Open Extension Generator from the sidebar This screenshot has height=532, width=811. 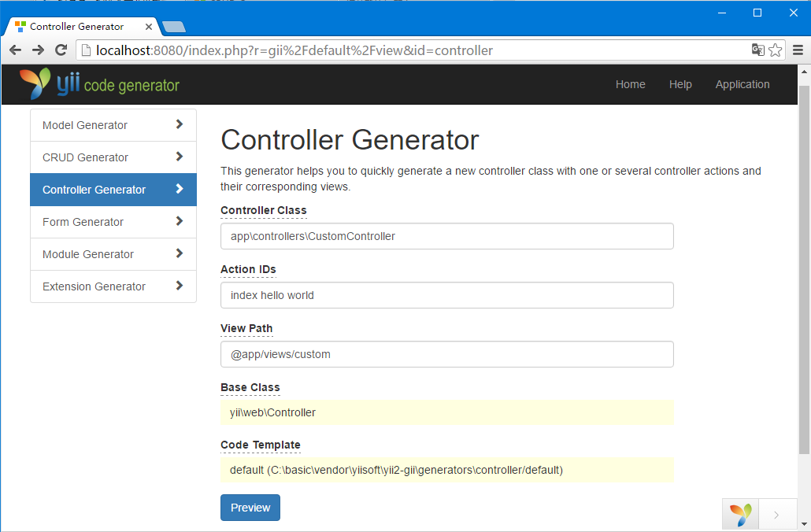tap(113, 286)
